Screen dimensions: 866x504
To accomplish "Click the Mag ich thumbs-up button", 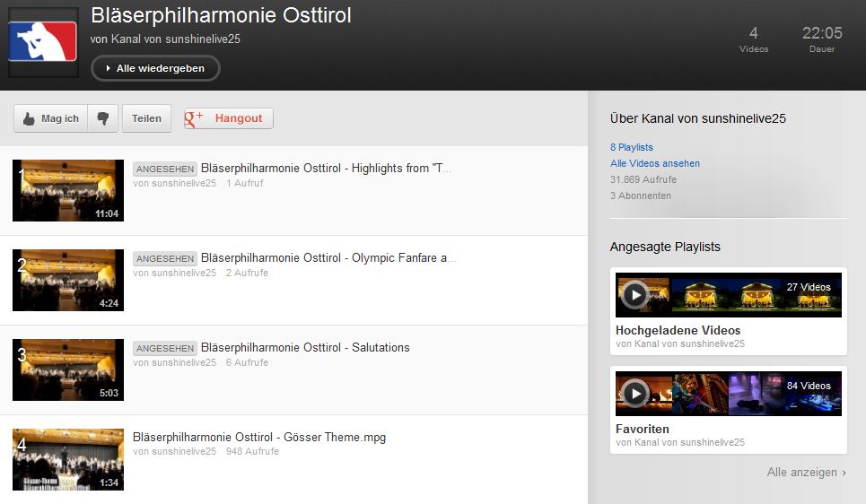I will 51,118.
